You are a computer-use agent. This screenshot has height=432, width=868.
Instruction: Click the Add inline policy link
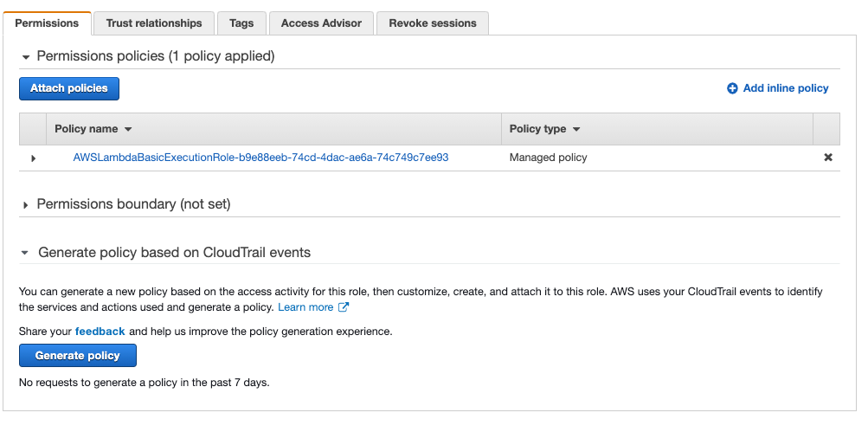(785, 88)
